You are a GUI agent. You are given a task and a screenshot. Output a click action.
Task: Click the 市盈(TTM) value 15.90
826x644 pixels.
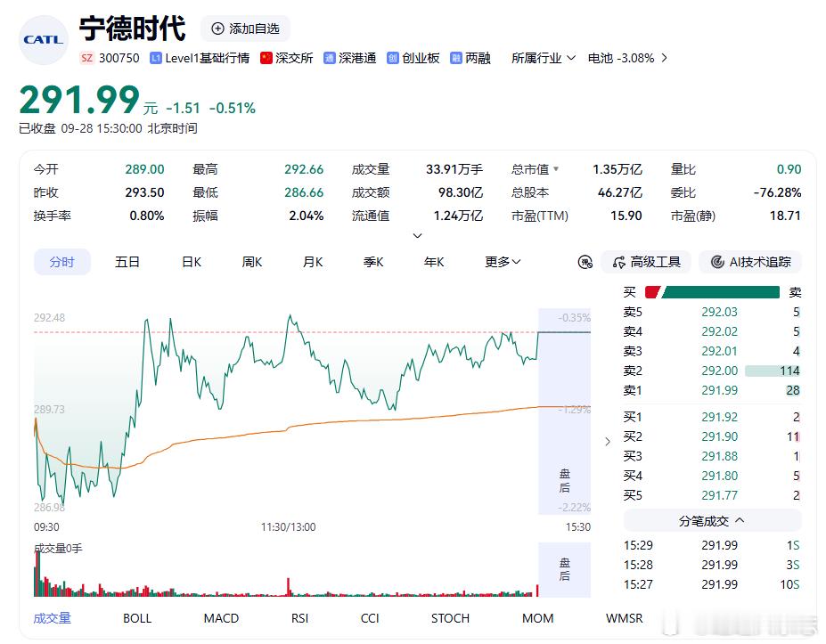click(626, 216)
